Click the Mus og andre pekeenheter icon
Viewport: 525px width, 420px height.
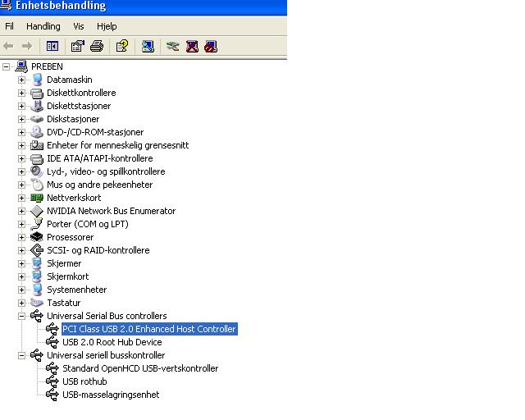[37, 185]
